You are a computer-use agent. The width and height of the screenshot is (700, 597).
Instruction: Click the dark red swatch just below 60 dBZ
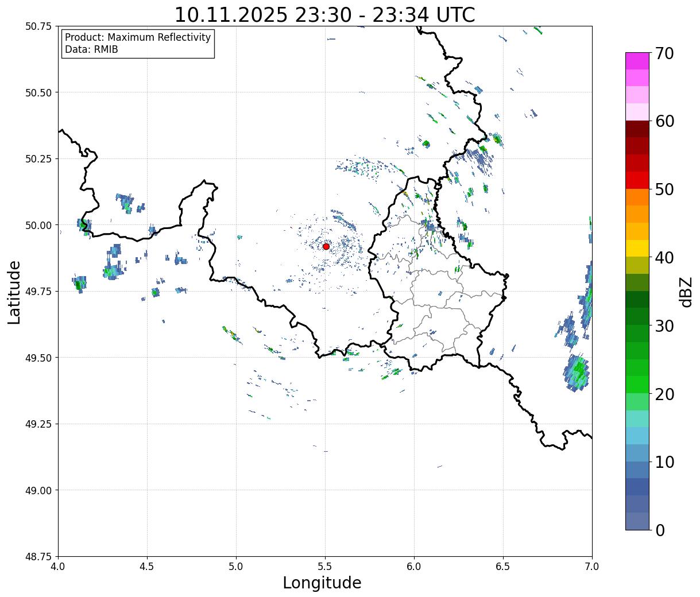point(637,129)
